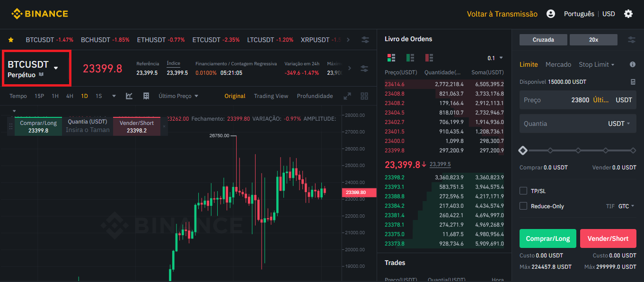644x282 pixels.
Task: Select the 1H time interval
Action: [55, 96]
